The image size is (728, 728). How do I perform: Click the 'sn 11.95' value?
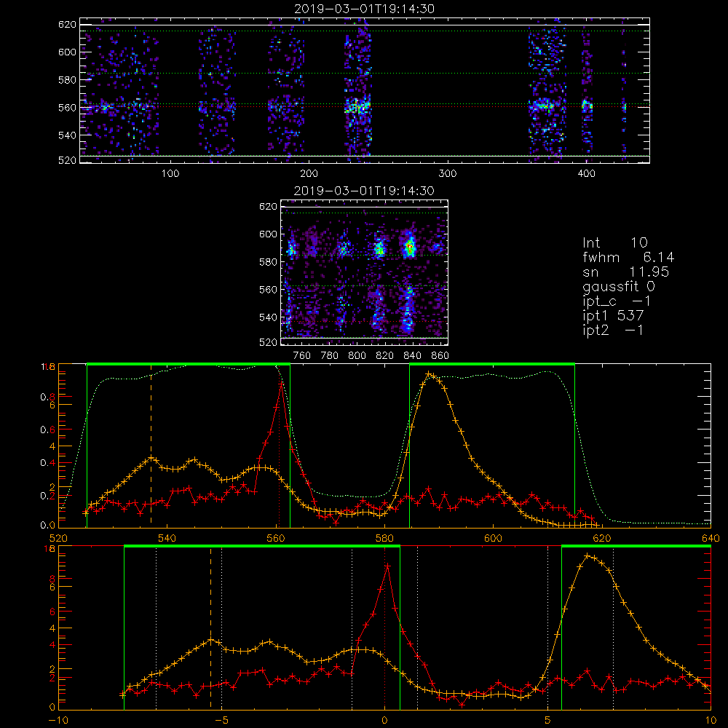(x=626, y=272)
